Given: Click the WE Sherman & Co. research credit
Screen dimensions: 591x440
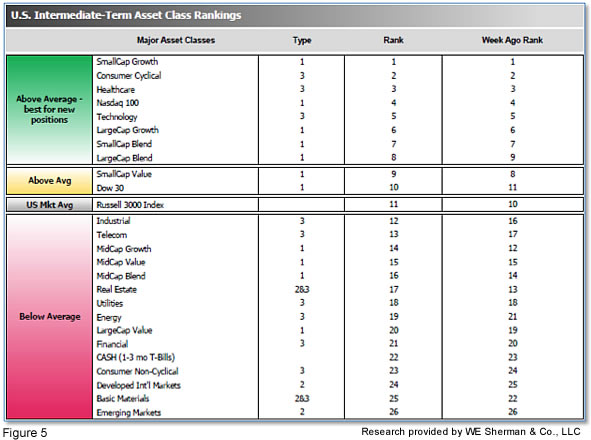Looking at the screenshot, I should (471, 432).
